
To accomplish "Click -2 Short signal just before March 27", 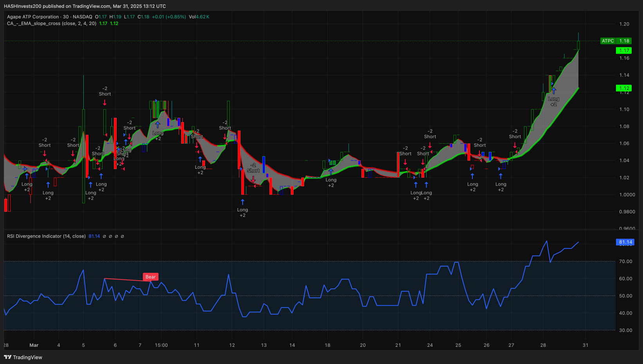I will pos(515,134).
